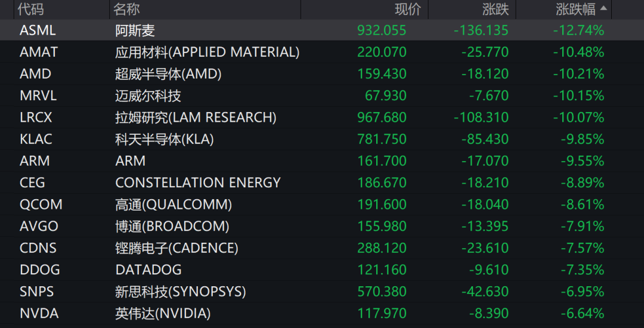
Task: Open 应用材料(APPLIED MATERIAL) stock name
Action: tap(208, 52)
